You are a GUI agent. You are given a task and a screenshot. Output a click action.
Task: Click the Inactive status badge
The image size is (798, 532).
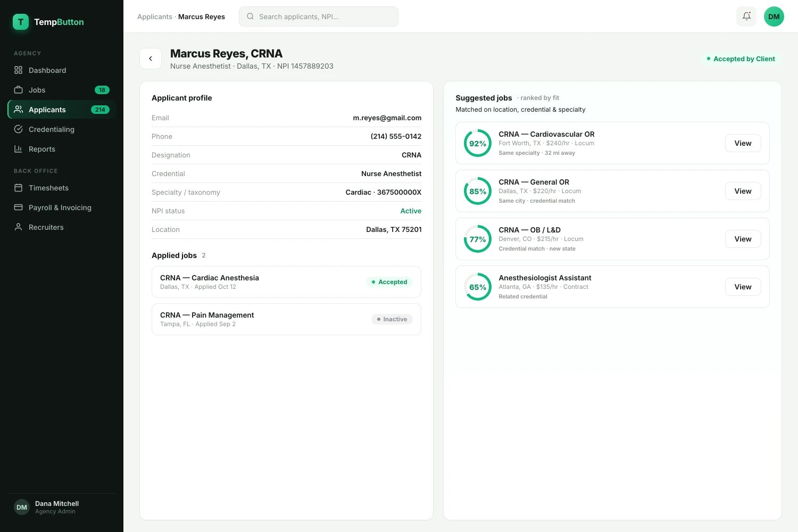pos(392,319)
